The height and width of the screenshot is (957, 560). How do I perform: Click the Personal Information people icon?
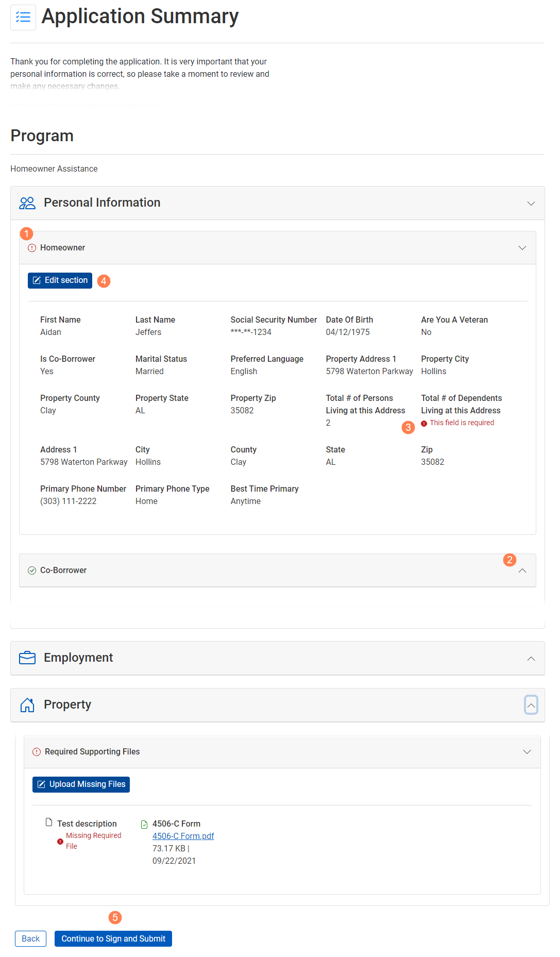point(27,203)
